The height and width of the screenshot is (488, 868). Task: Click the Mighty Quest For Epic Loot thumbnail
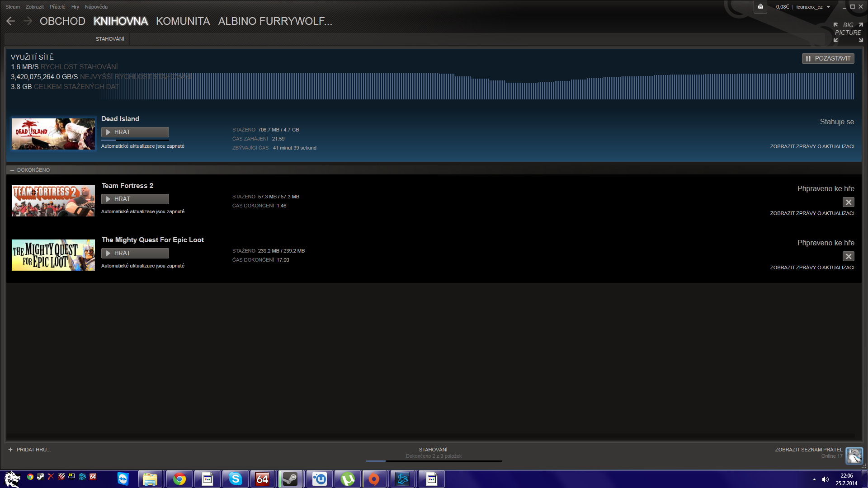[x=53, y=255]
